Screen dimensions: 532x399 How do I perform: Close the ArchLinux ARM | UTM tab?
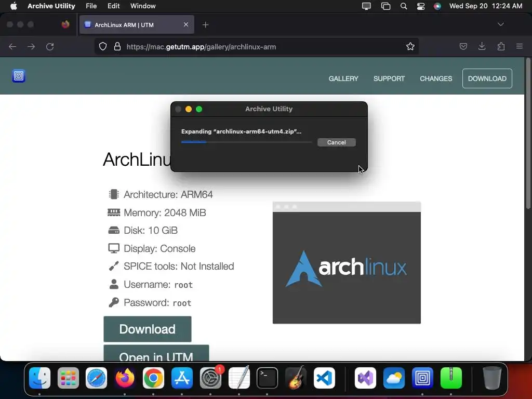pyautogui.click(x=186, y=24)
